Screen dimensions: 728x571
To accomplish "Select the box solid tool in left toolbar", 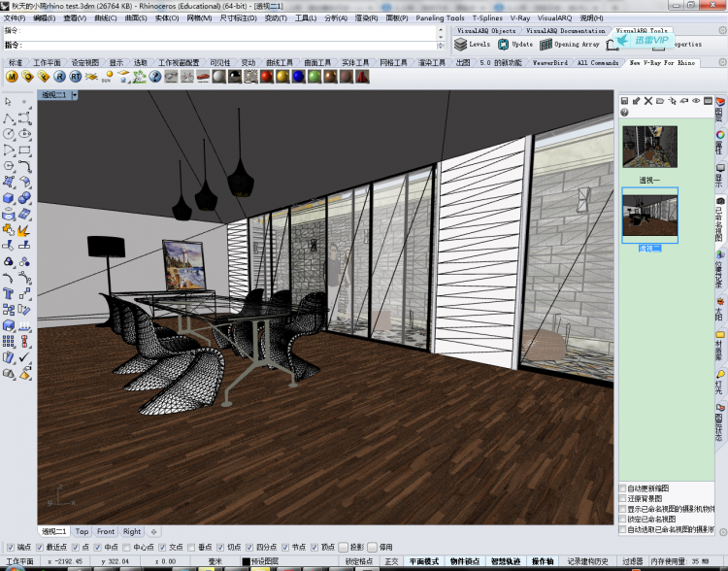I will 9,198.
